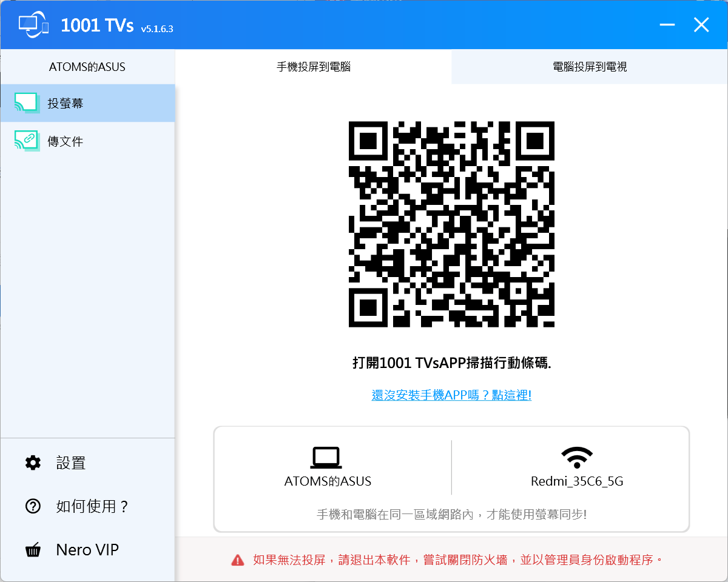The image size is (728, 582).
Task: Open the Nero VIP entry
Action: pos(87,550)
